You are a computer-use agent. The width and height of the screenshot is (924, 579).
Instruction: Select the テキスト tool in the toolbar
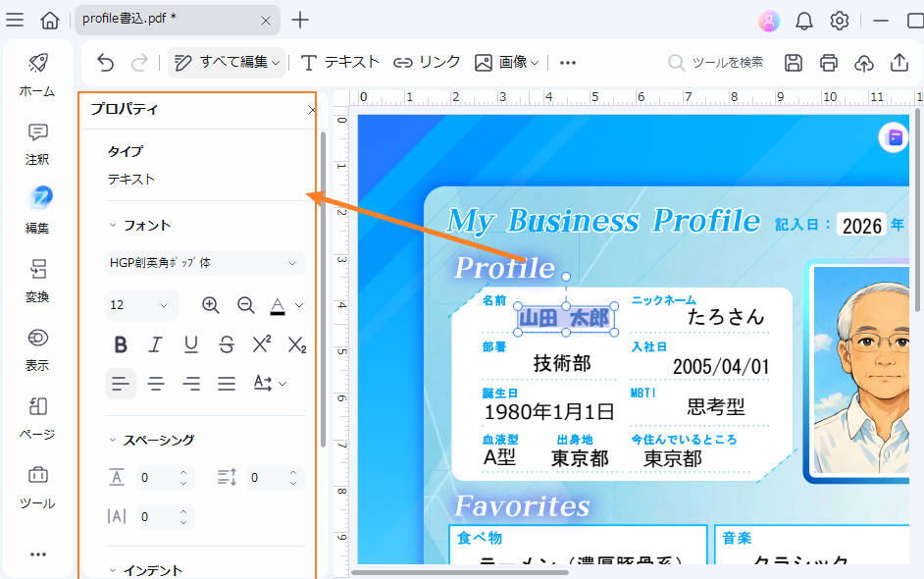[339, 61]
